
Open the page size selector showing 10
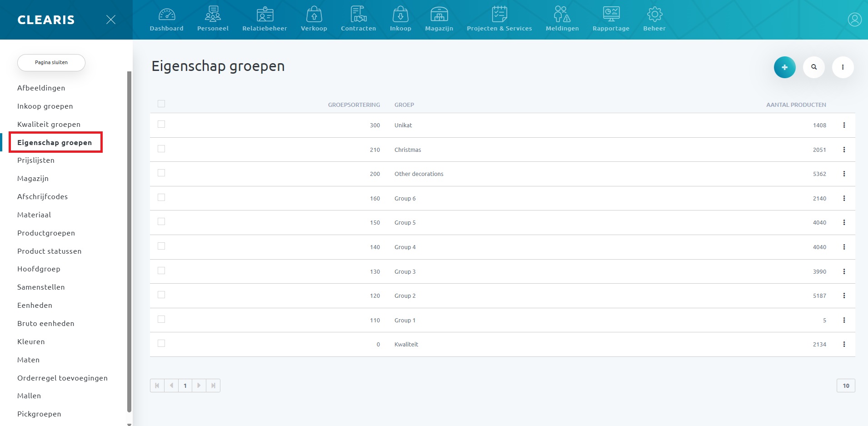point(846,386)
